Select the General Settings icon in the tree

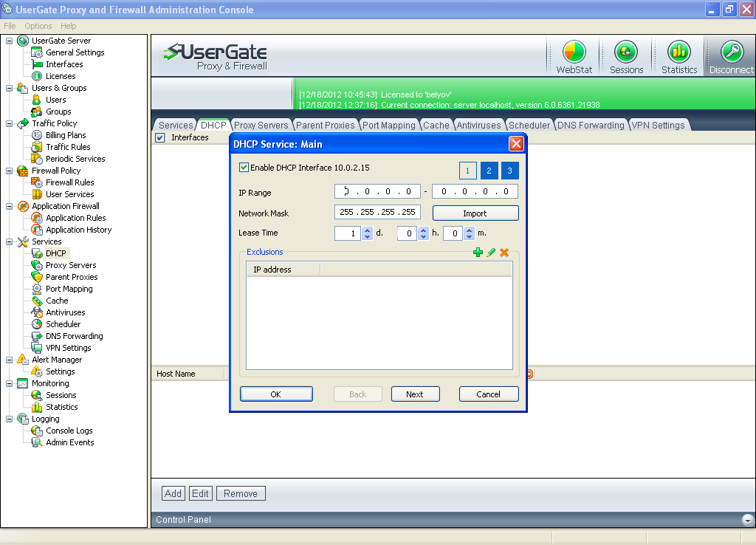(x=37, y=52)
